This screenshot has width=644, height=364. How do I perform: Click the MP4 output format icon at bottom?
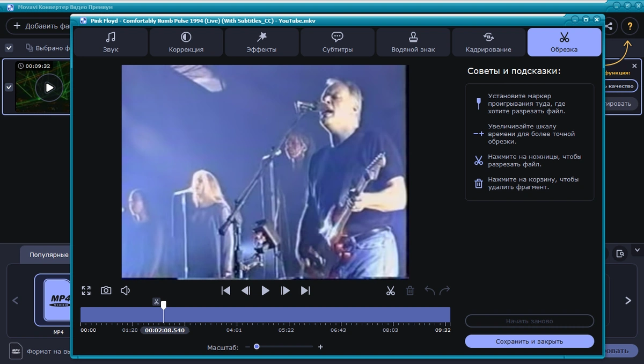[x=16, y=351]
